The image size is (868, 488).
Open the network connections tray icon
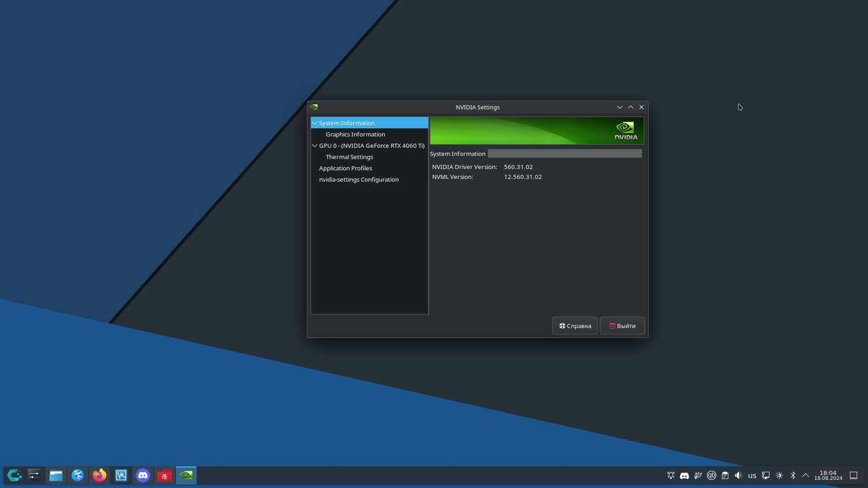(x=766, y=475)
